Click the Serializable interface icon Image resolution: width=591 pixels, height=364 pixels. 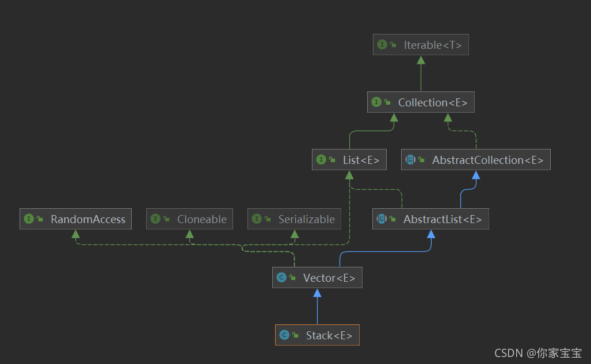[257, 219]
